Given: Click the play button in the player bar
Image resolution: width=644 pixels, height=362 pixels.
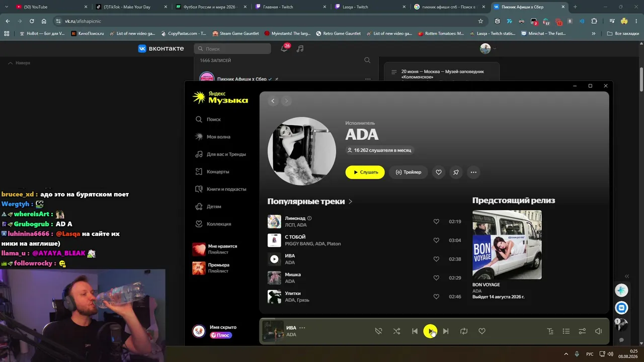Looking at the screenshot, I should point(430,331).
